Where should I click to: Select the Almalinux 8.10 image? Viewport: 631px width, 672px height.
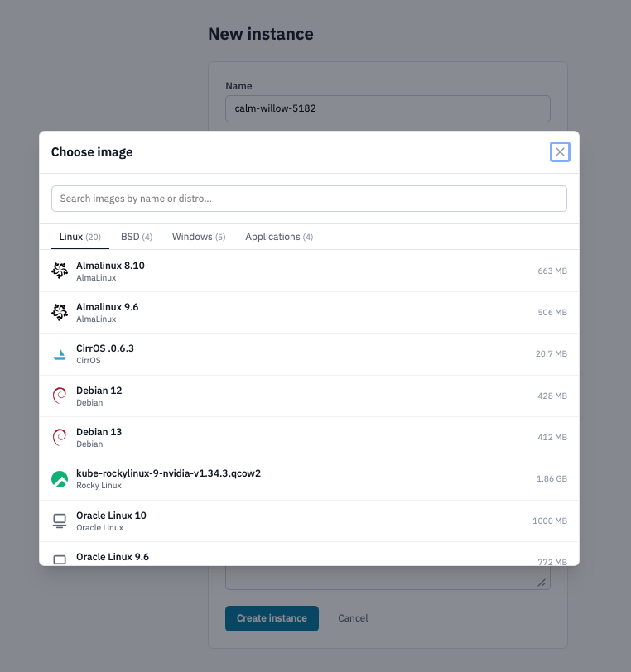(x=309, y=271)
